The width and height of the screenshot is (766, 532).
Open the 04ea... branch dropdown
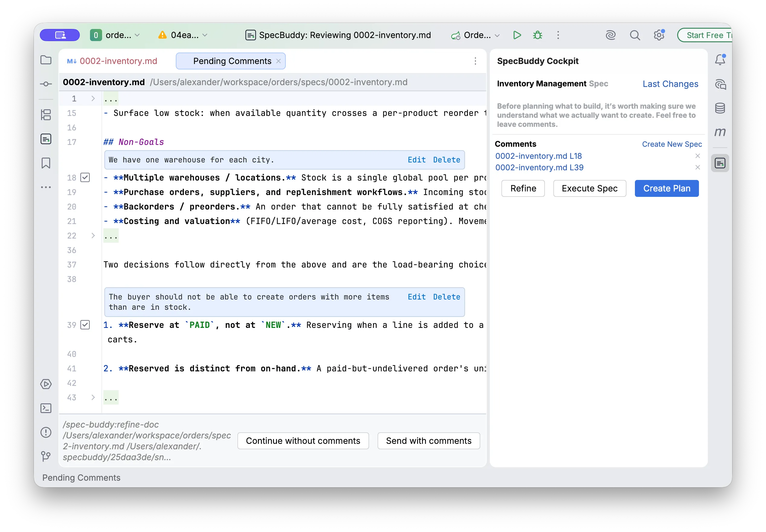pos(183,35)
